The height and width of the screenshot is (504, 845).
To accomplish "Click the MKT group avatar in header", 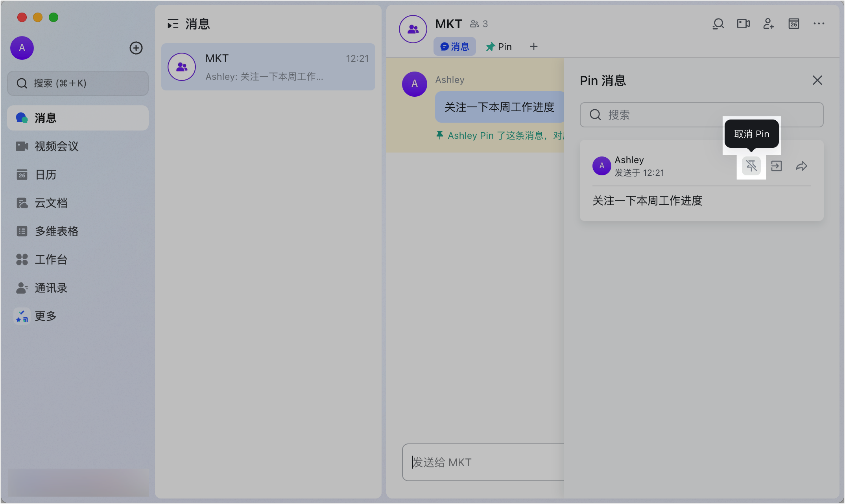I will pos(413,29).
